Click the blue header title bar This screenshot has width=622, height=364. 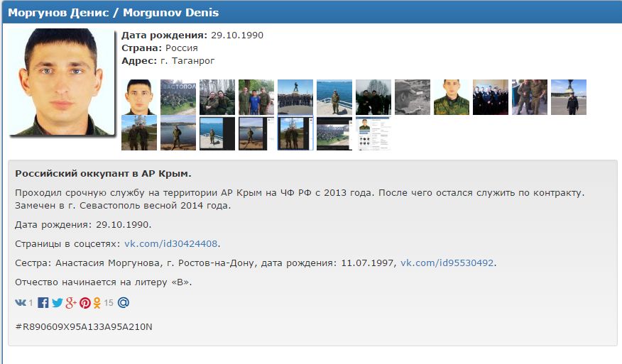coord(311,13)
